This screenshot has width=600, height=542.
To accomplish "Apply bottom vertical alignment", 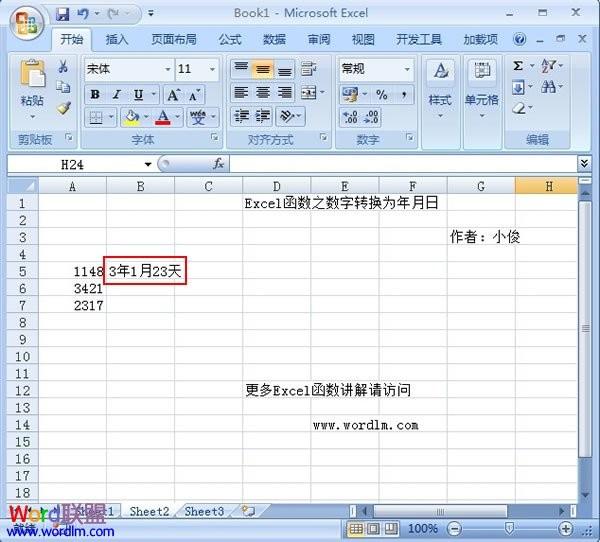I will tap(285, 70).
